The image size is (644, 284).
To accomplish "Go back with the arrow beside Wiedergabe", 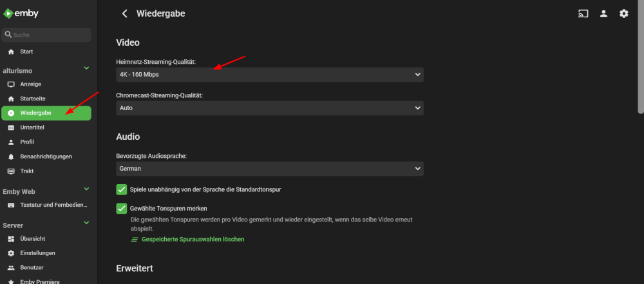I will pos(124,14).
